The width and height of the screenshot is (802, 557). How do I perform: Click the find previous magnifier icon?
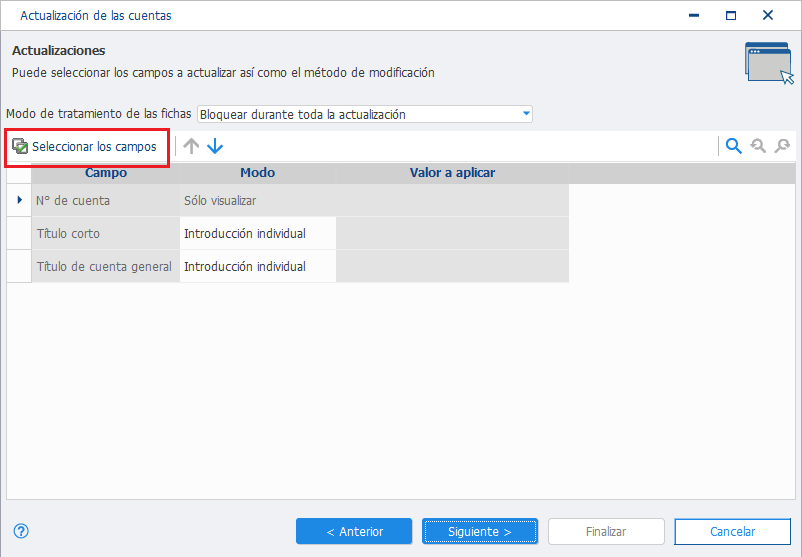pyautogui.click(x=758, y=146)
